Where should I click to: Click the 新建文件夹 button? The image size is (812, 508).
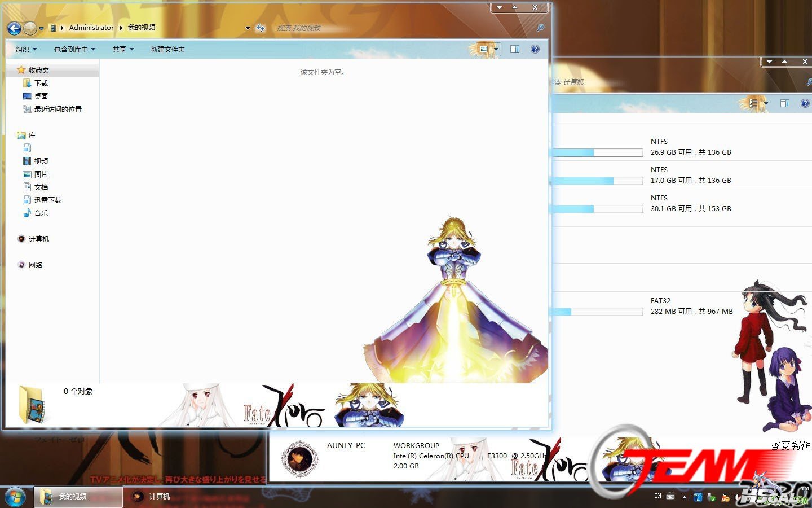point(167,50)
